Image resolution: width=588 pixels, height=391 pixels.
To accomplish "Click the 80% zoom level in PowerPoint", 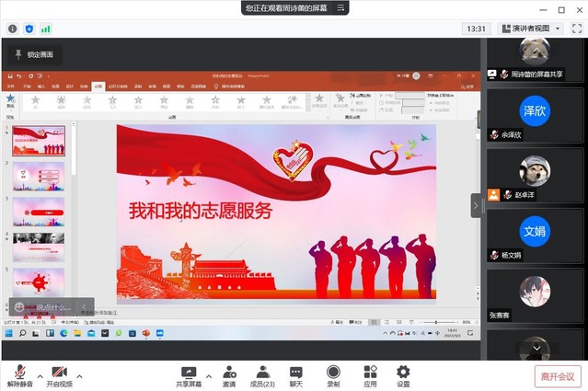I will (x=467, y=322).
